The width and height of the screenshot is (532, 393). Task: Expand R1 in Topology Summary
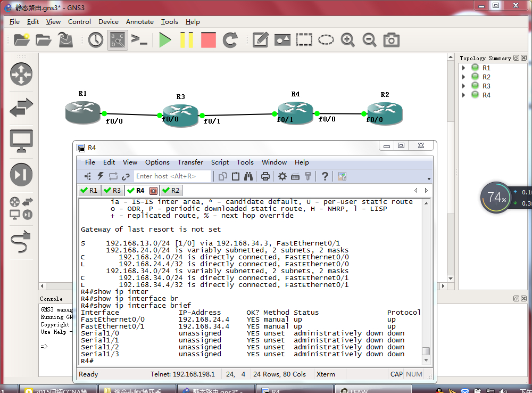(x=464, y=68)
